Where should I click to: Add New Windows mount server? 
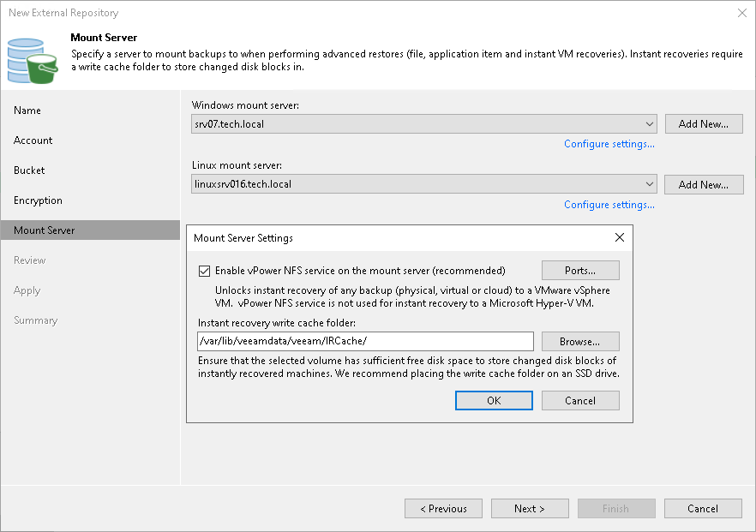[x=704, y=124]
